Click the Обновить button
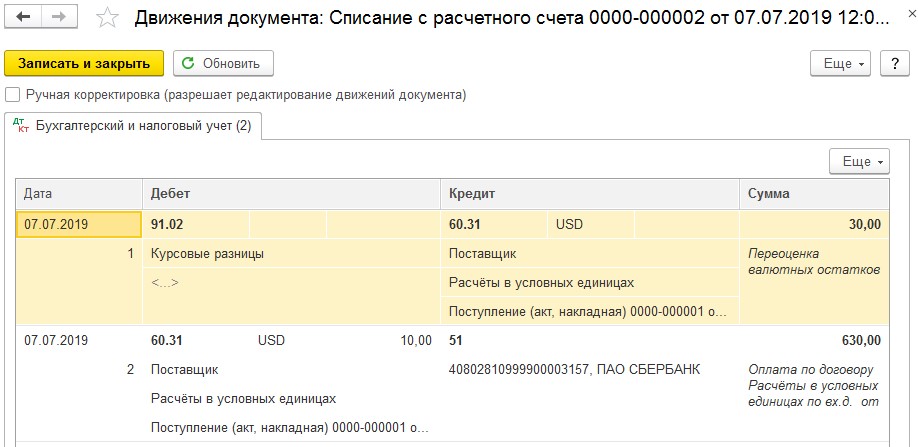Viewport: 918px width, 447px height. tap(223, 63)
